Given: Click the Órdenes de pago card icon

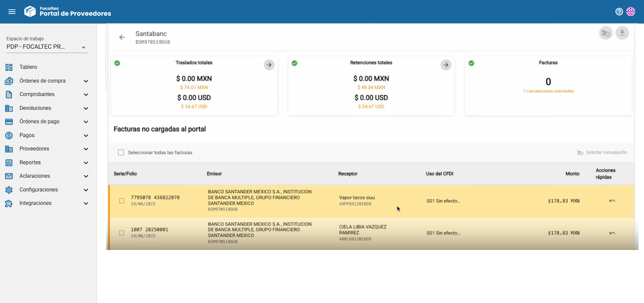Looking at the screenshot, I should click(x=9, y=122).
